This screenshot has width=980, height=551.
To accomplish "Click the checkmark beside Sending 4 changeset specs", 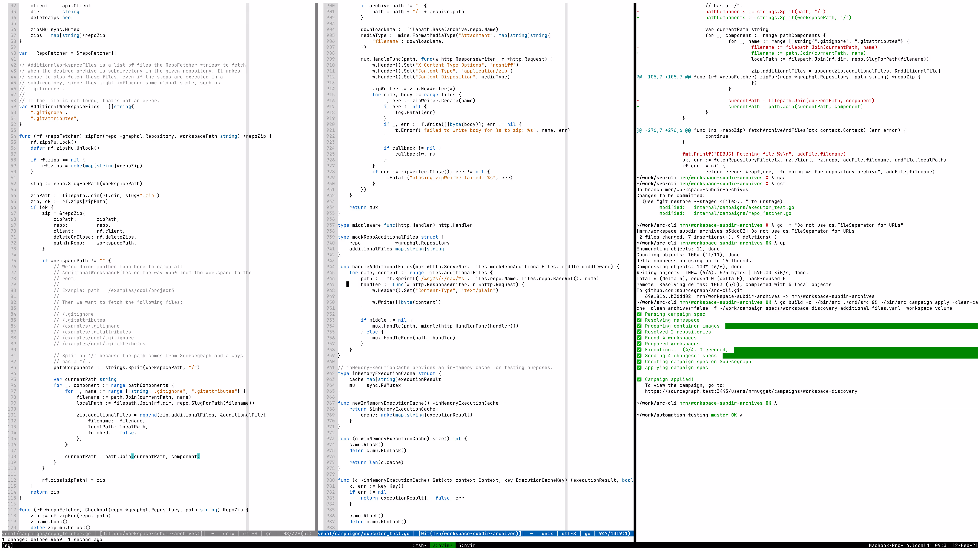I will tap(639, 355).
